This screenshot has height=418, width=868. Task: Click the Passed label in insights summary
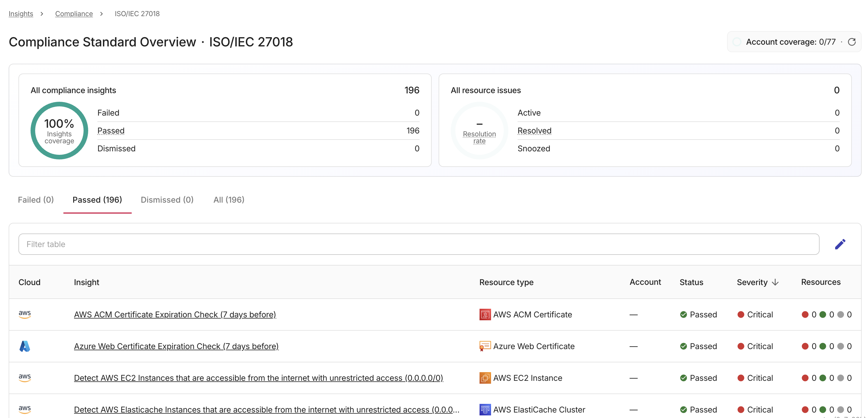(111, 131)
